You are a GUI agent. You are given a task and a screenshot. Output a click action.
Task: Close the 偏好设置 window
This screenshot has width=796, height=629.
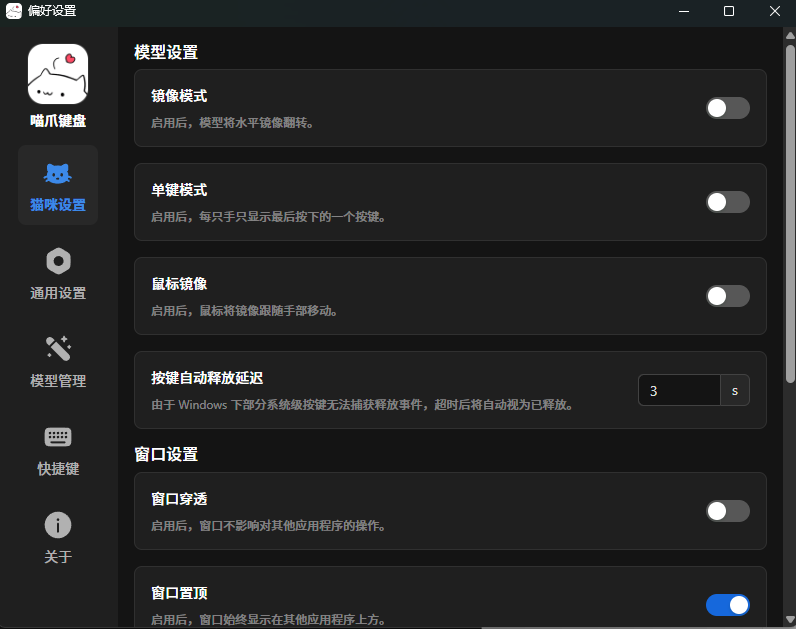(774, 11)
